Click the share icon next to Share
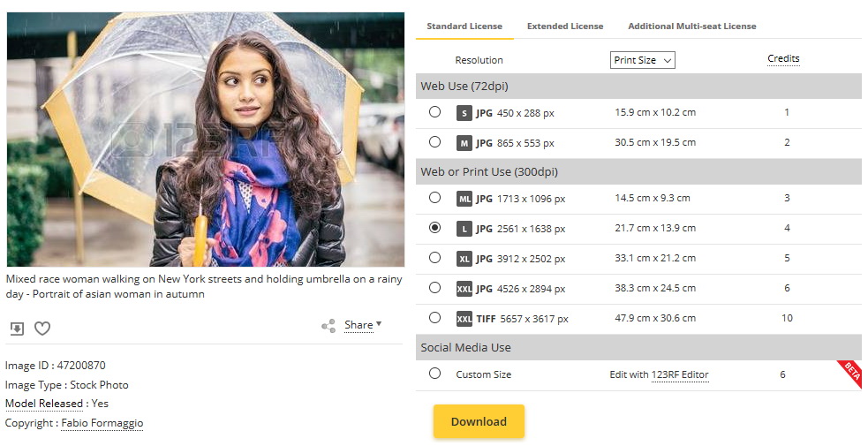 point(328,326)
